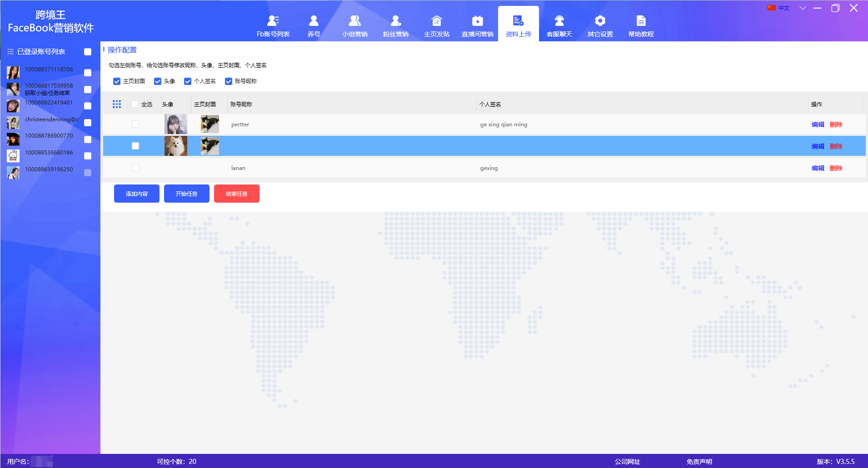The width and height of the screenshot is (868, 468).
Task: Open the 主页发贴 homepage posting icon
Action: [436, 21]
